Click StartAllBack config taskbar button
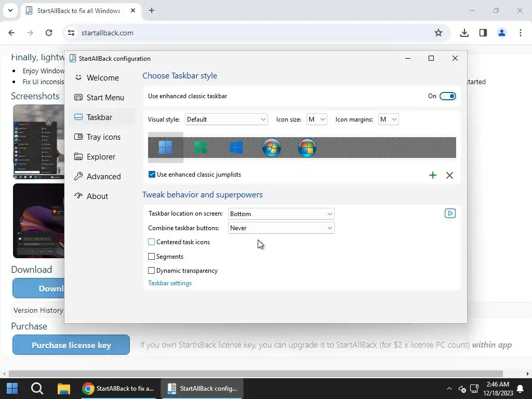Screen dimensions: 532x399 (x=203, y=389)
